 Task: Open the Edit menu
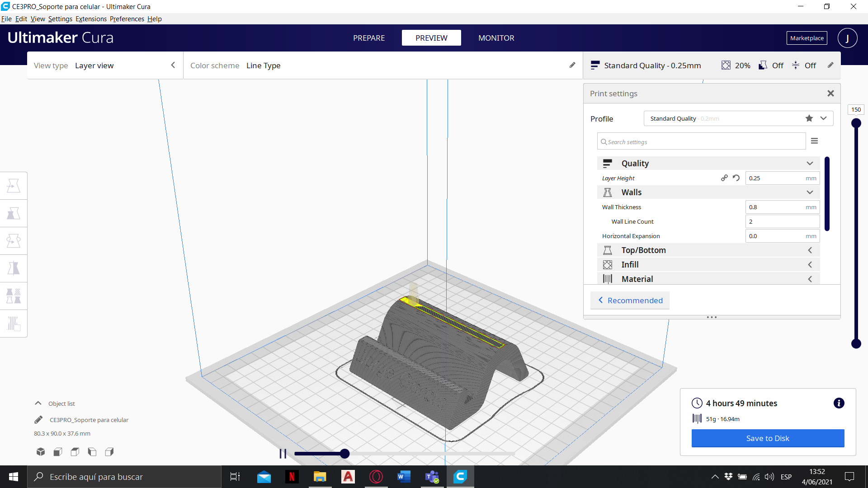click(x=21, y=19)
